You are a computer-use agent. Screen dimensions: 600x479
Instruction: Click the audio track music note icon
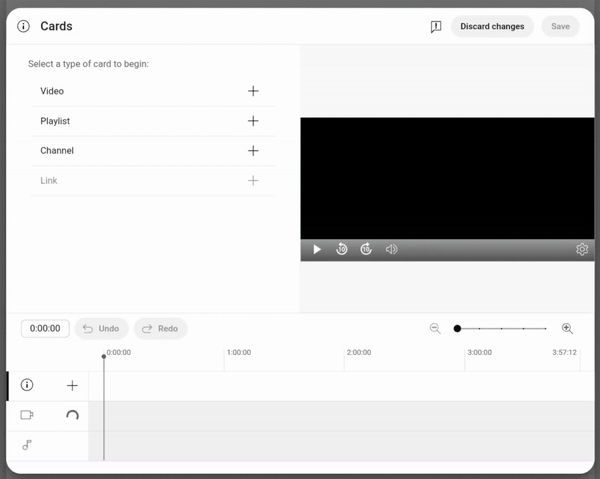point(26,445)
